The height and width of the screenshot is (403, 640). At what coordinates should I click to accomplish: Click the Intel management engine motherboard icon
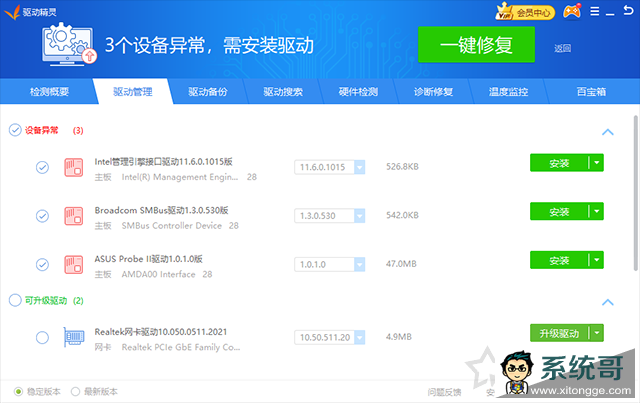[74, 167]
